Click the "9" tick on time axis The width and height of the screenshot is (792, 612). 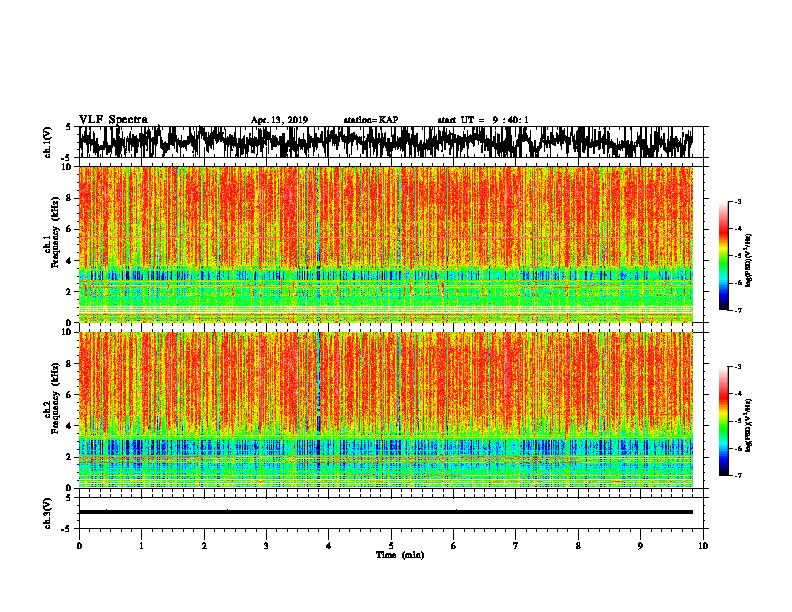pos(640,546)
